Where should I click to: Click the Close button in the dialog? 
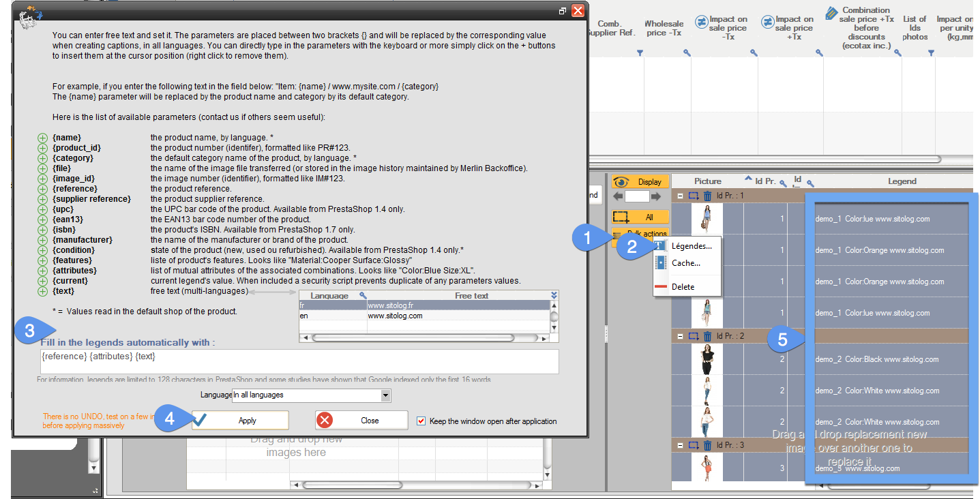coord(361,421)
